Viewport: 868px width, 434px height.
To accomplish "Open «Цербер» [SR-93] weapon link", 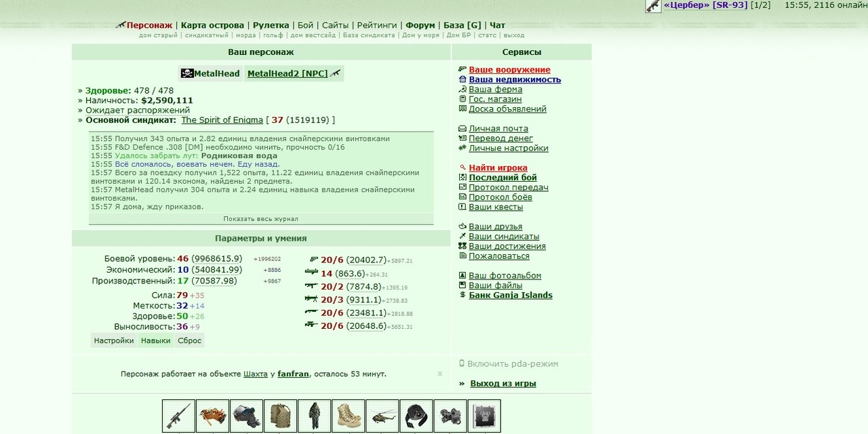I will pyautogui.click(x=705, y=5).
